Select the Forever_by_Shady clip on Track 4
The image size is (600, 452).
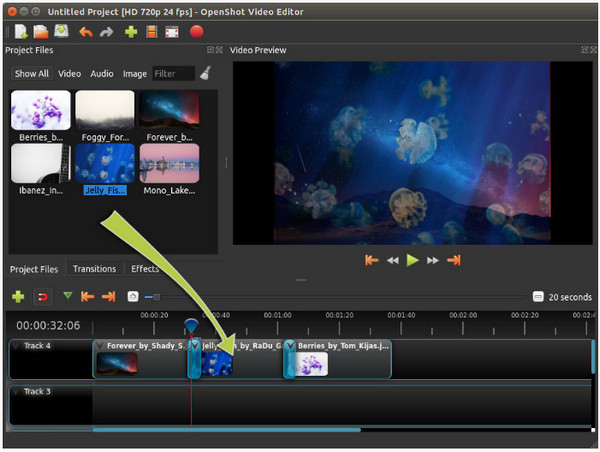point(140,359)
